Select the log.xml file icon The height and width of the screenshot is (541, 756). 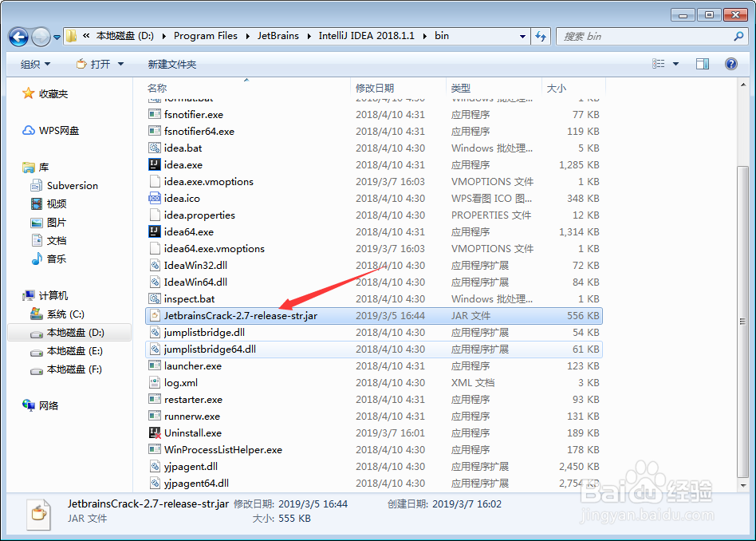(x=154, y=383)
